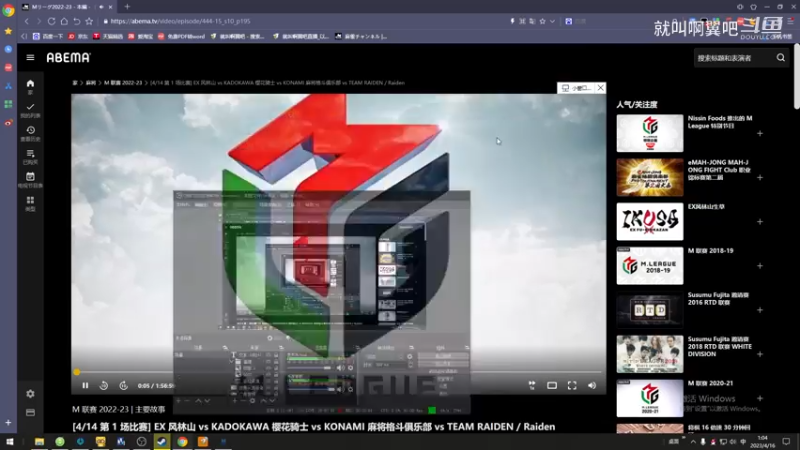Screen dimensions: 800x450
Task: Add M League 2018-19 to list
Action: (760, 266)
